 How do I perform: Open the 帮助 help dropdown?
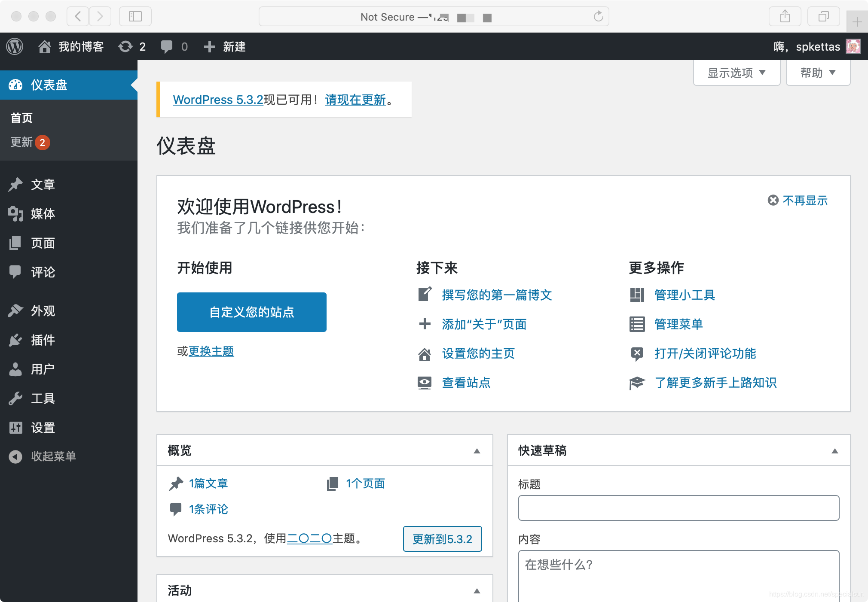click(x=818, y=73)
